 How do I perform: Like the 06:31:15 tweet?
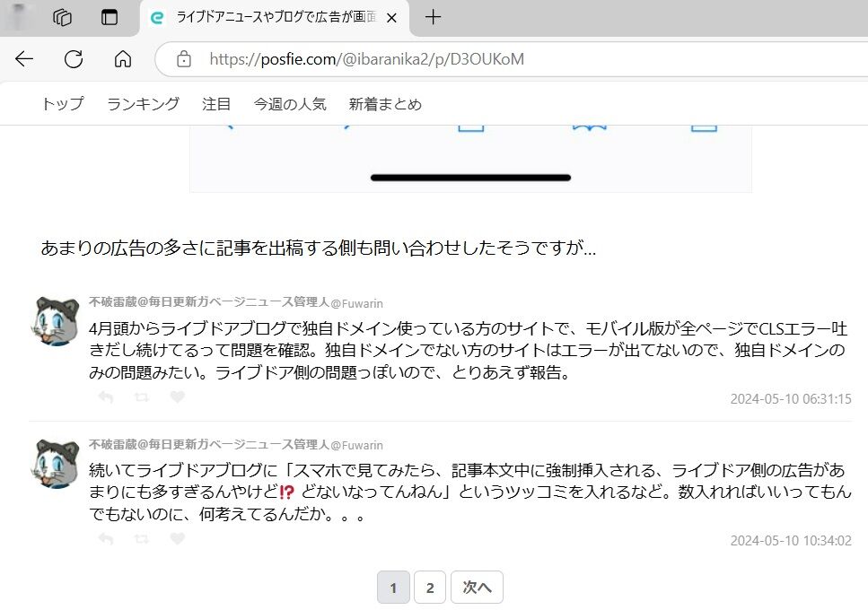point(177,396)
